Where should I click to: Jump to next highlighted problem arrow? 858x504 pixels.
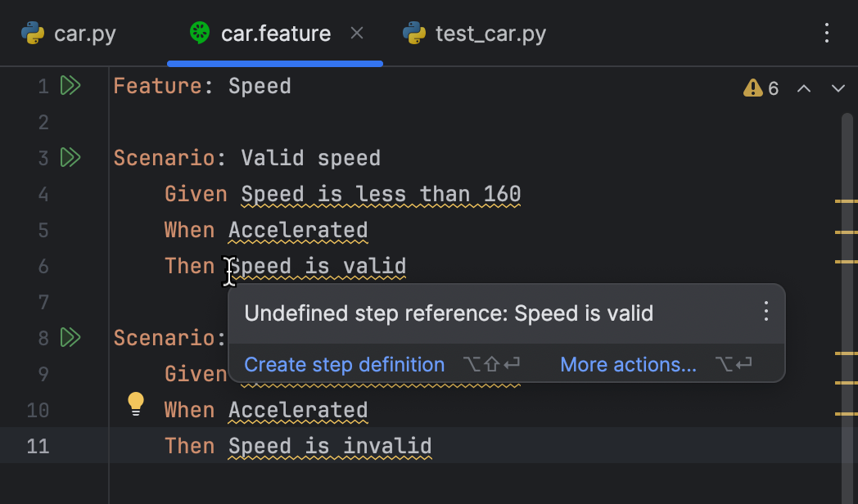pos(838,88)
